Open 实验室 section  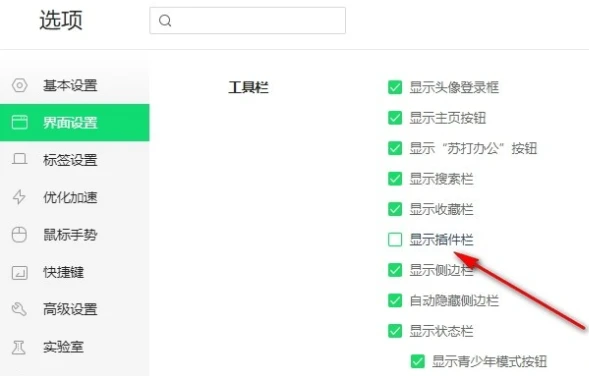tap(75, 347)
